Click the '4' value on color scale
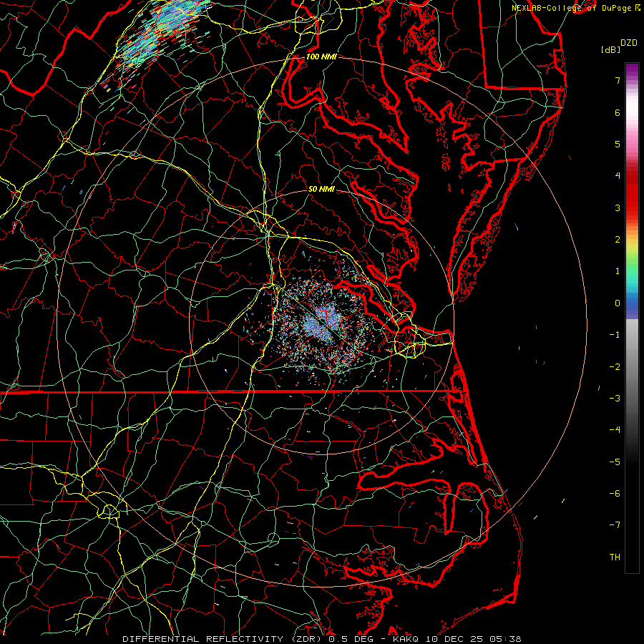 [x=618, y=176]
